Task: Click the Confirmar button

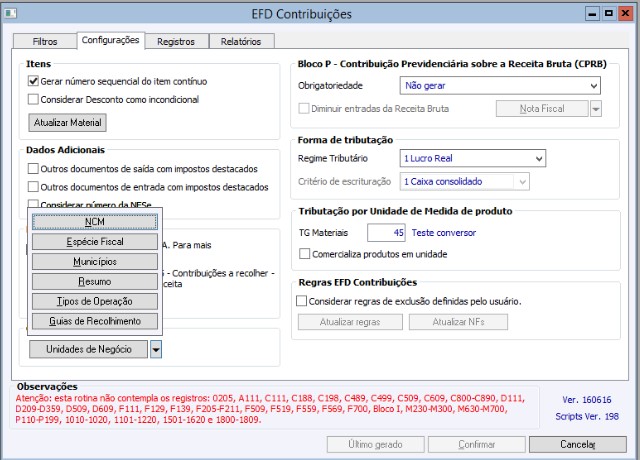Action: (x=477, y=444)
